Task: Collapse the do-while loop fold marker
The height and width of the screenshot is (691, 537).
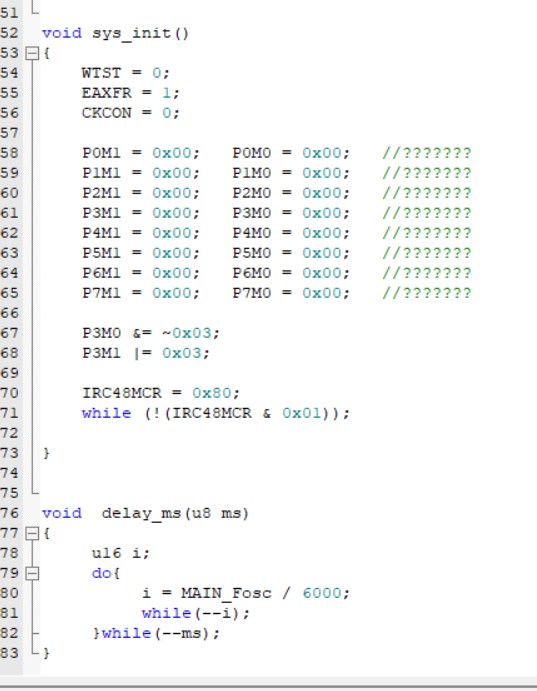Action: click(32, 573)
